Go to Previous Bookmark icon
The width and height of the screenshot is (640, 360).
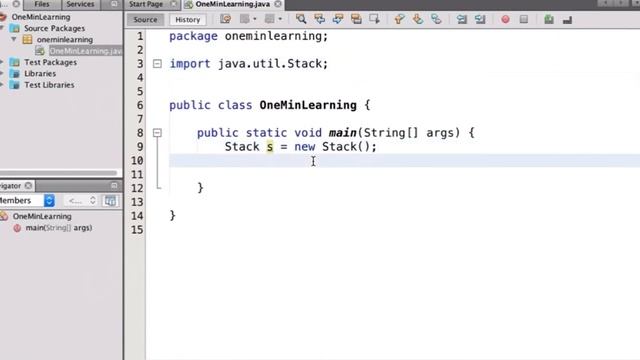point(399,19)
